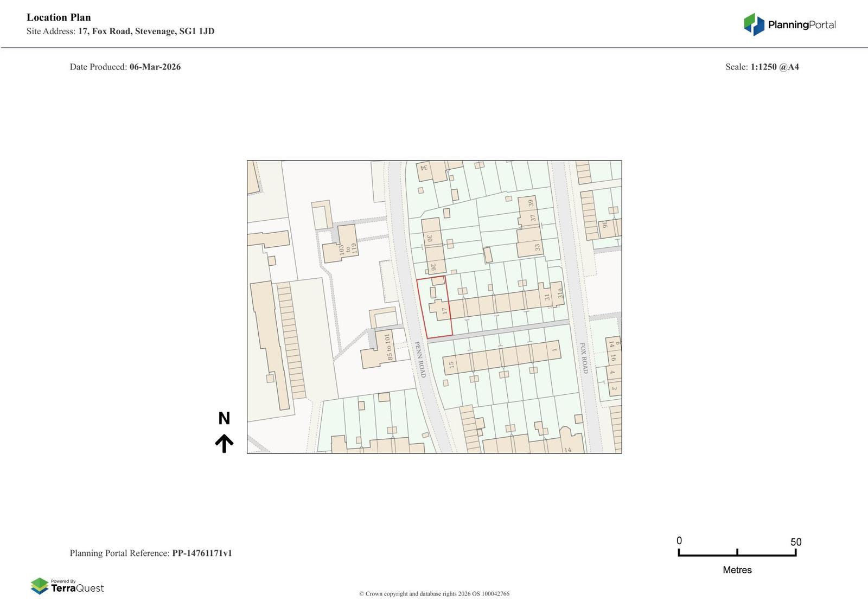The width and height of the screenshot is (868, 614).
Task: Click the FOX ROAD street label
Action: pos(584,357)
